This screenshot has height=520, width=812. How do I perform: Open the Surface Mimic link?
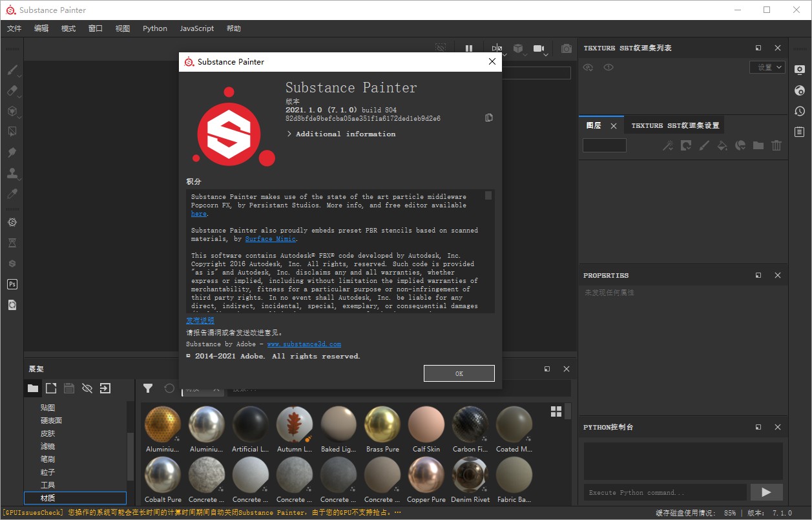tap(271, 239)
